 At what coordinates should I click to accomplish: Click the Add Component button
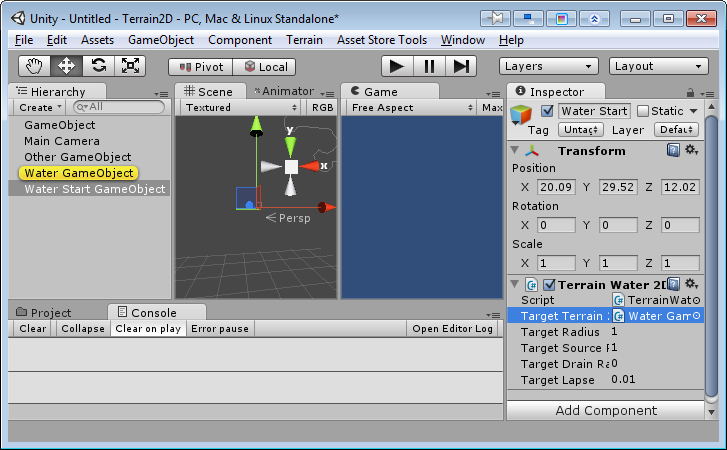click(606, 411)
